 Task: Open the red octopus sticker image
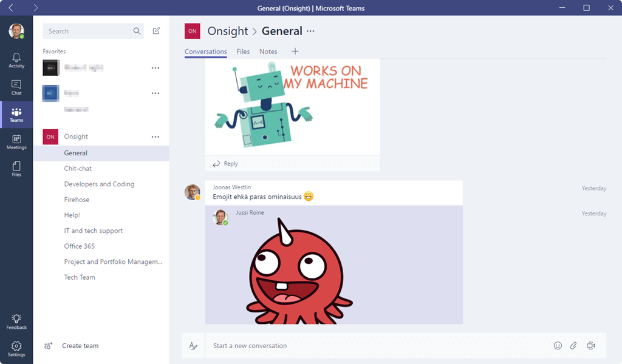click(299, 271)
